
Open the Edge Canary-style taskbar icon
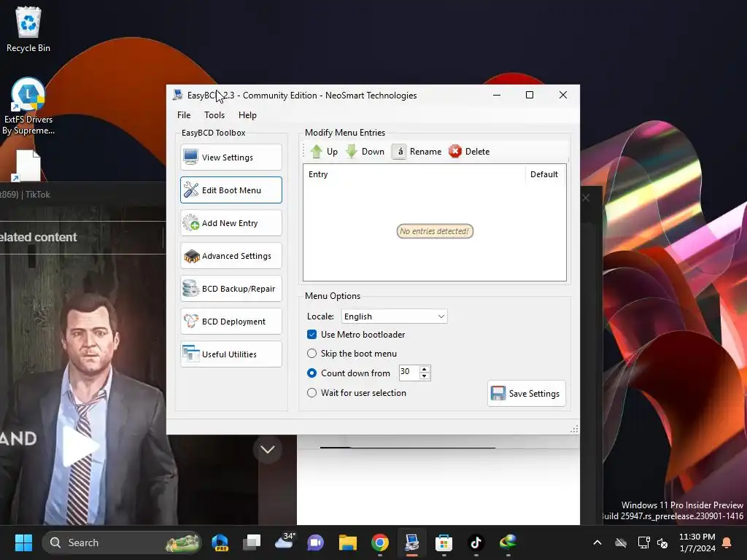tap(508, 542)
